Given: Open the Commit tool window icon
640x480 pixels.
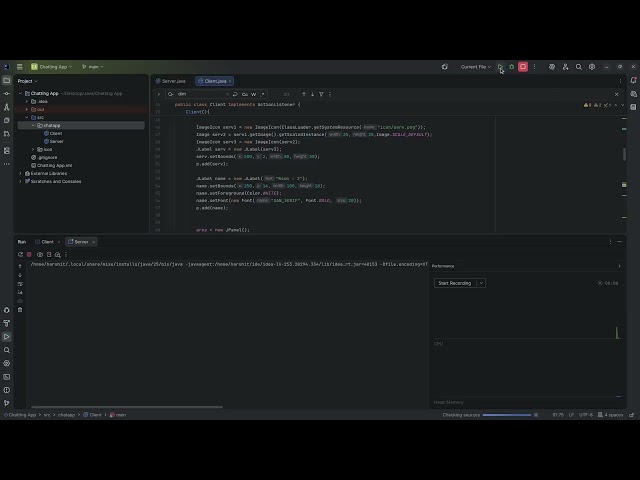Looking at the screenshot, I should click(7, 93).
